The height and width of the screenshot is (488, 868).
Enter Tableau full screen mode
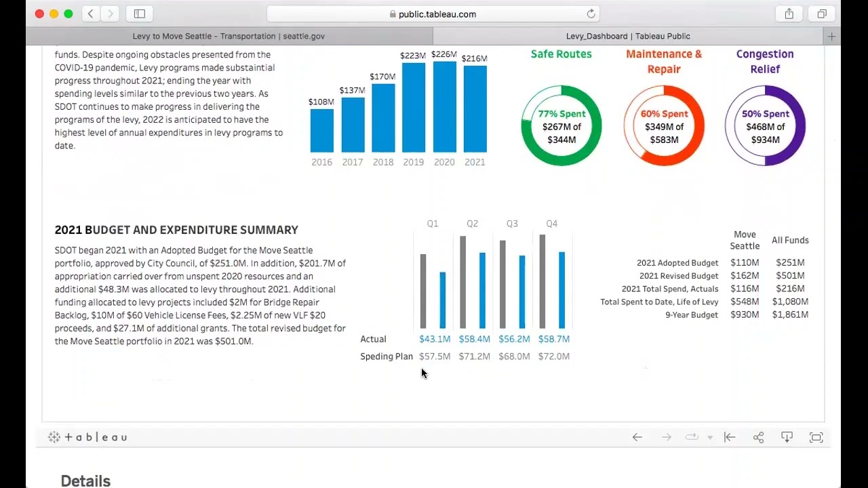816,437
